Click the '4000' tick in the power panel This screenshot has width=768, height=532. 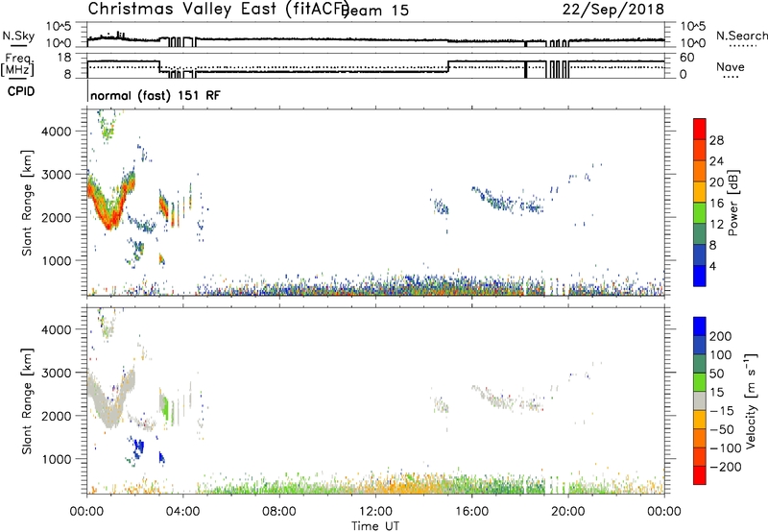57,132
